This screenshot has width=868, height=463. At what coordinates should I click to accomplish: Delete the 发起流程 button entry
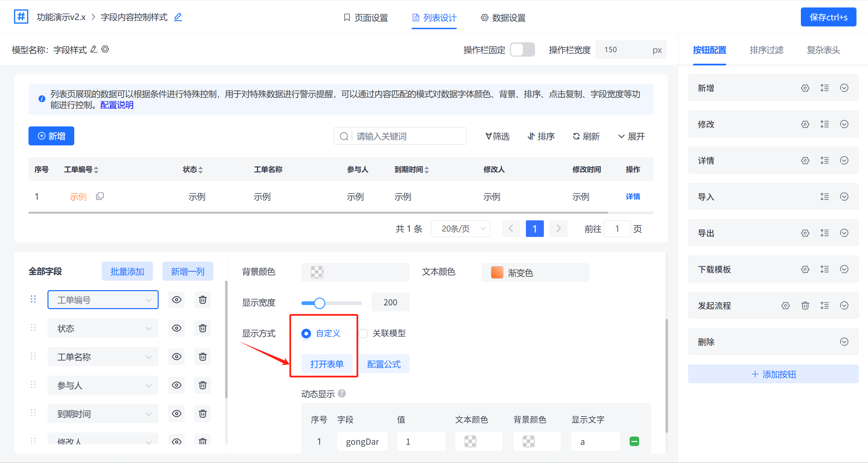point(805,306)
